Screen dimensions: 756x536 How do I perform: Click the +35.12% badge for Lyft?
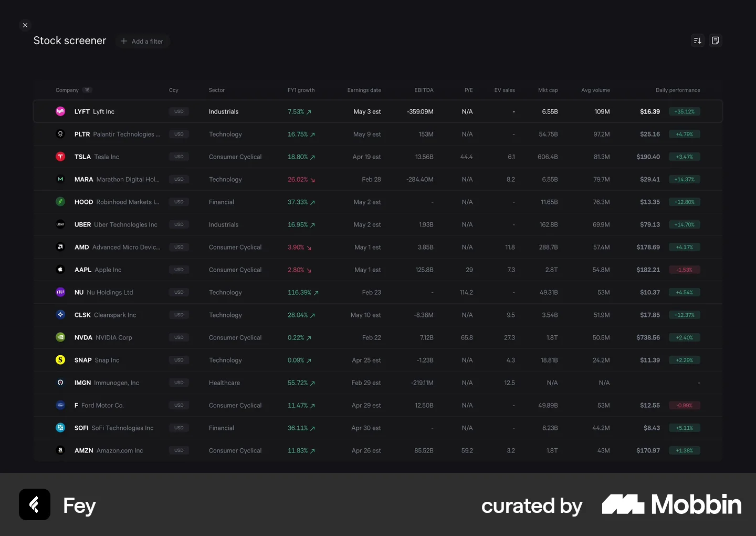[685, 111]
